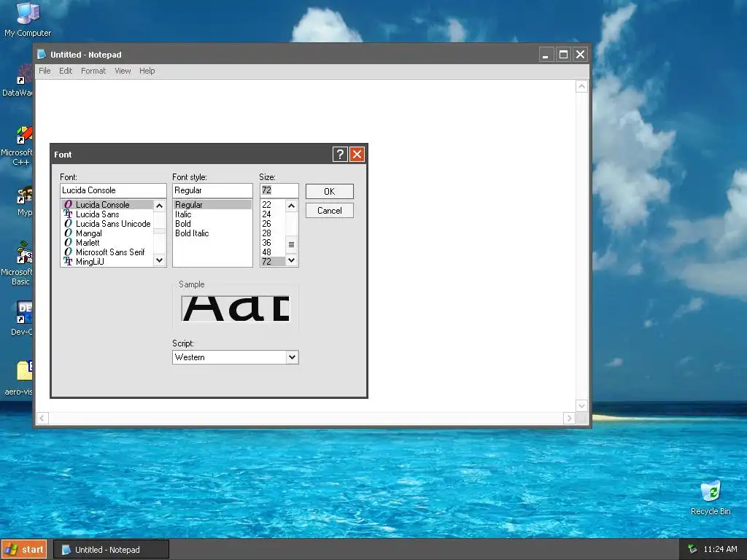Click the taskbar clock
Screen dimensions: 747x560
[x=720, y=549]
